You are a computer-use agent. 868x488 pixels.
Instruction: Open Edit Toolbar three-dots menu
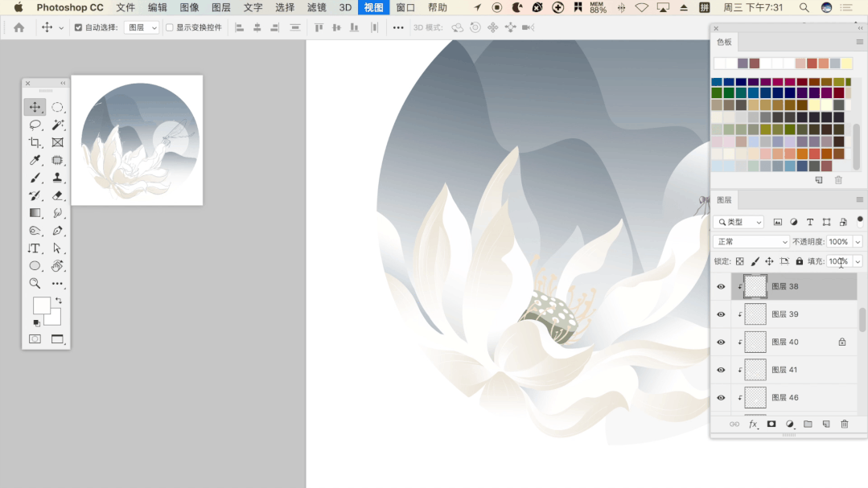(57, 283)
